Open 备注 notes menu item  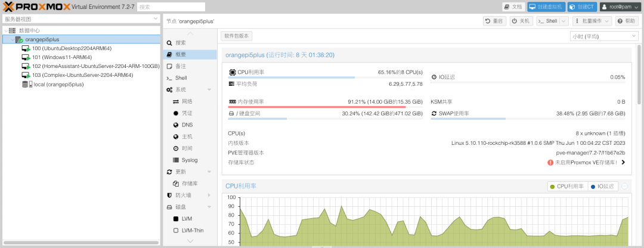(x=190, y=66)
